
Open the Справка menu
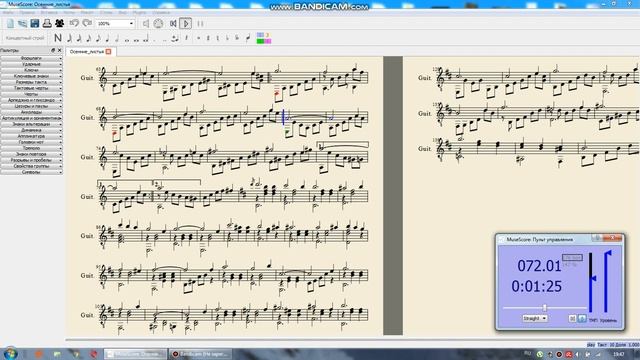pos(160,13)
